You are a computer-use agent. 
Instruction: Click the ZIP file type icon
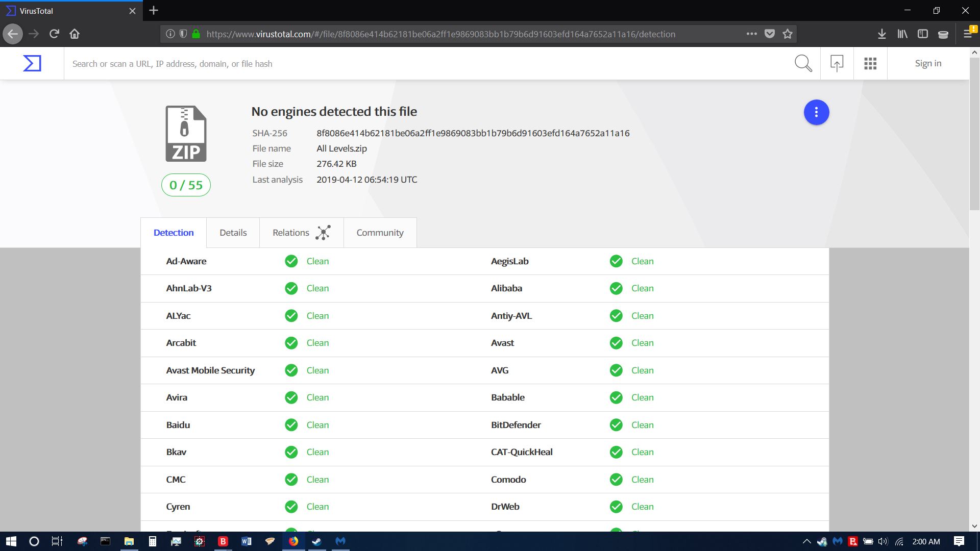(x=186, y=134)
